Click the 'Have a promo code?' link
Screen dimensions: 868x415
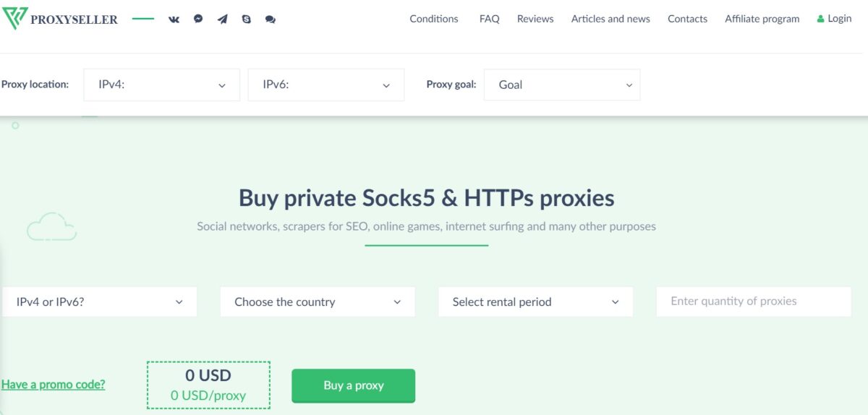[x=53, y=385]
